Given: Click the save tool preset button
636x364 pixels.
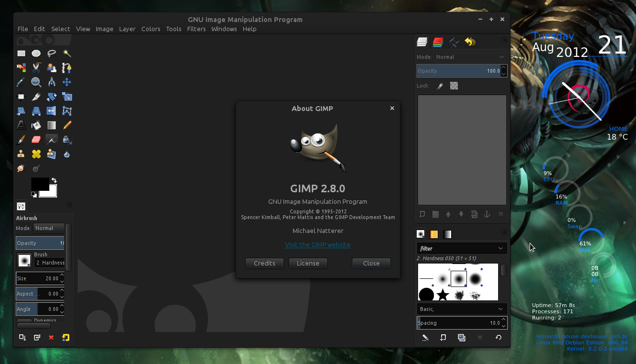Looking at the screenshot, I should click(23, 338).
